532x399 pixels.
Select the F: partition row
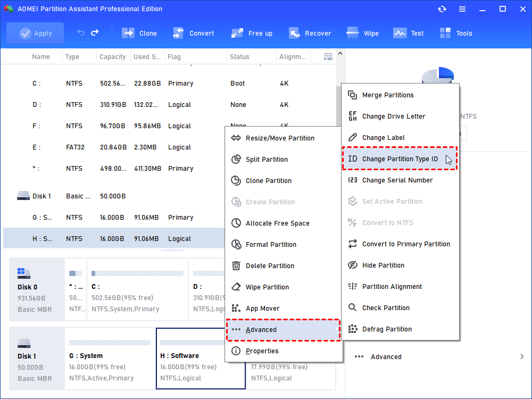click(114, 126)
